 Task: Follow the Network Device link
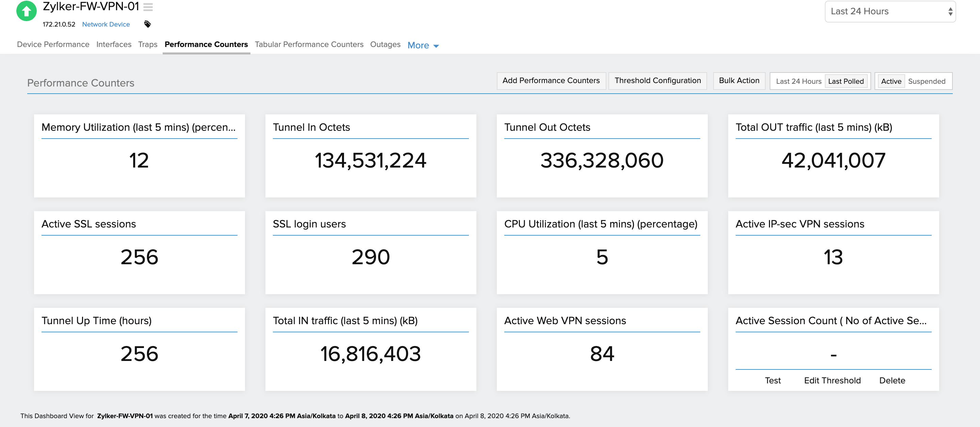[106, 25]
